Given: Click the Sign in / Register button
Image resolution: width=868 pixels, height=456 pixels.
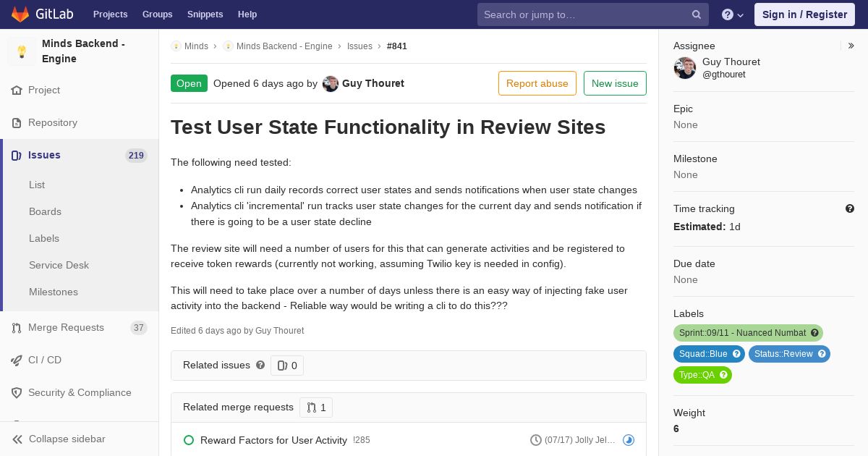Looking at the screenshot, I should [804, 14].
